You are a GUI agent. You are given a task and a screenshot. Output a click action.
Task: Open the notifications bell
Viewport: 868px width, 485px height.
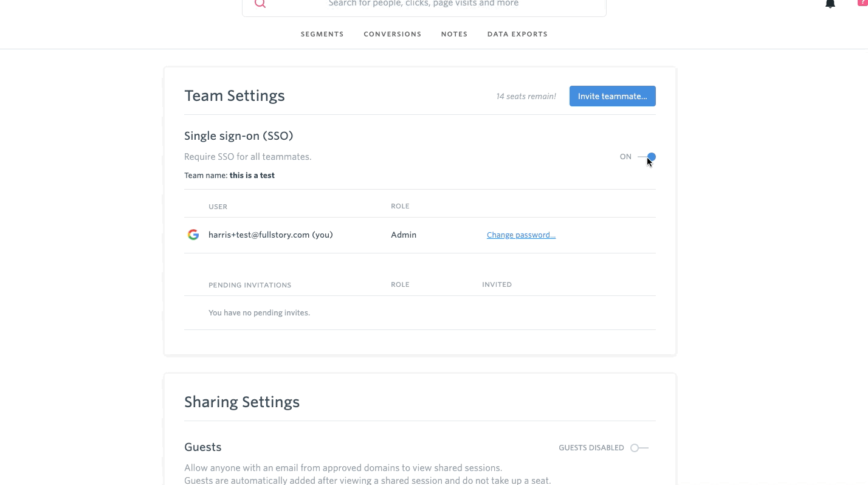point(830,4)
